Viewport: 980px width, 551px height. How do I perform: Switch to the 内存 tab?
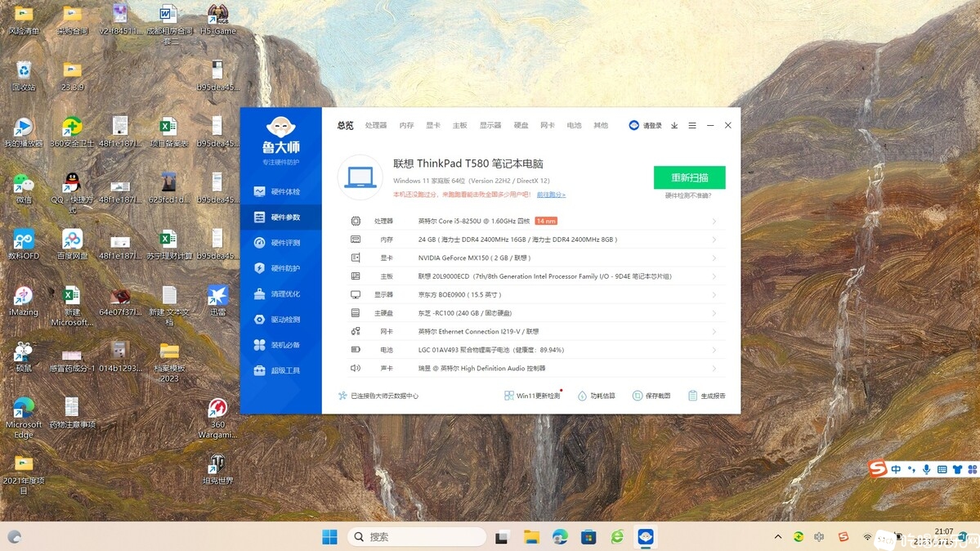[406, 126]
